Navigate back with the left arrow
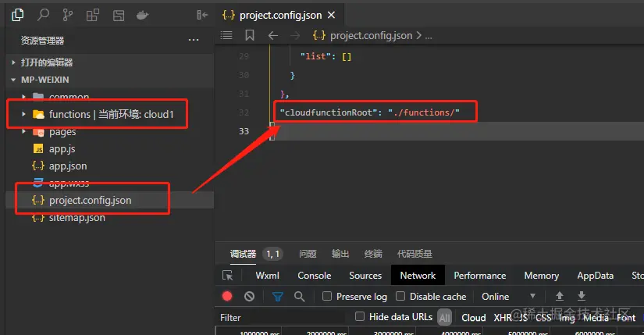644x335 pixels. pyautogui.click(x=272, y=36)
